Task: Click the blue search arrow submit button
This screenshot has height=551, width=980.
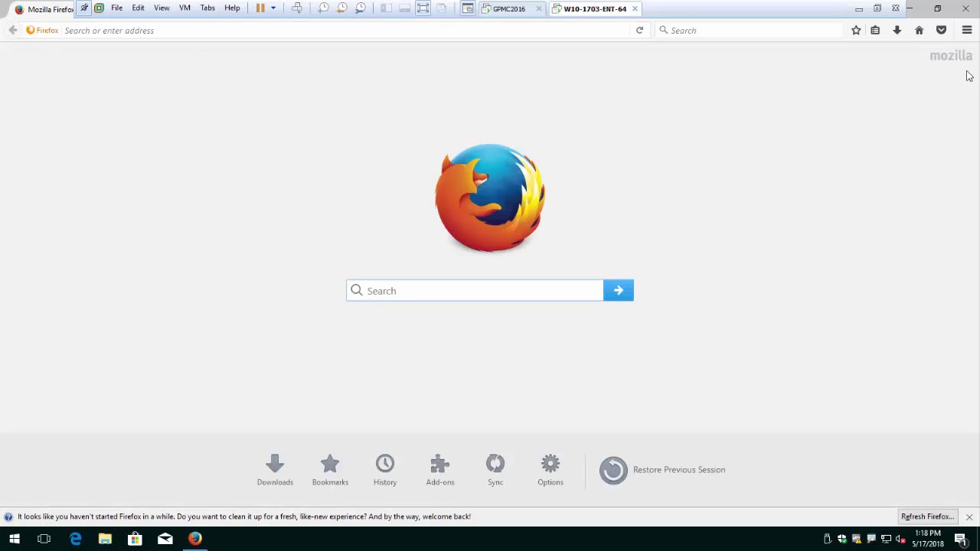Action: tap(619, 291)
